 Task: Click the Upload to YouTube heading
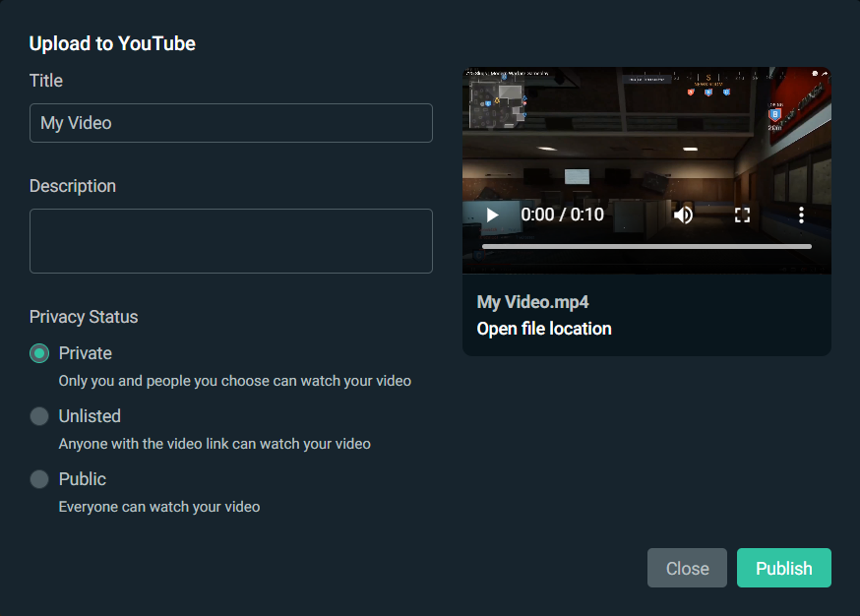coord(112,43)
